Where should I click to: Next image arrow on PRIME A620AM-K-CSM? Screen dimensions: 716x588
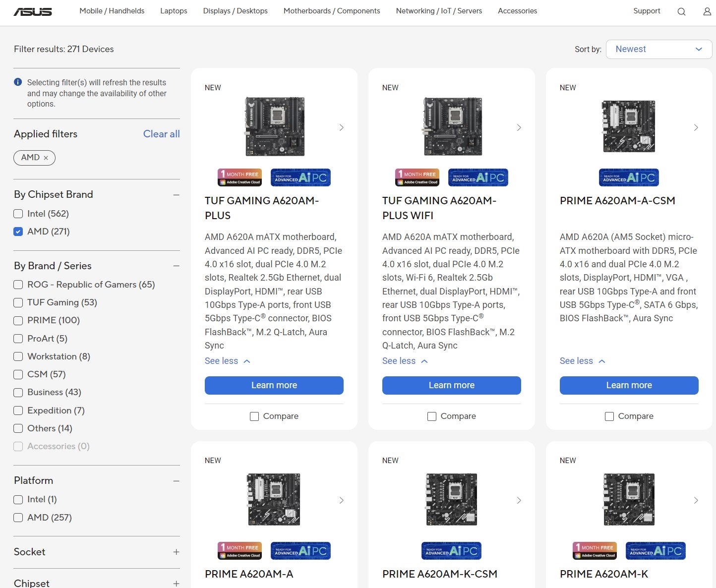[x=519, y=500]
